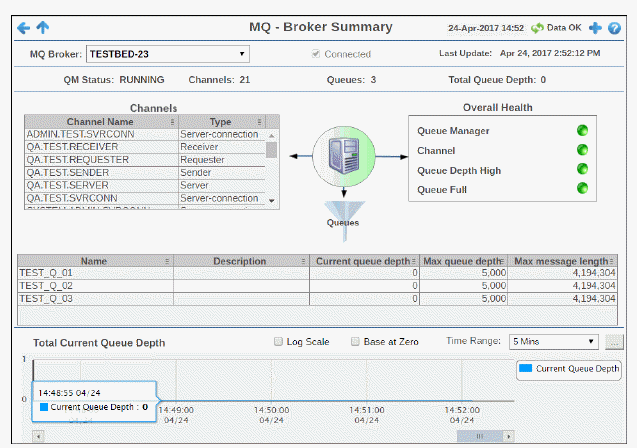
Task: Click the Current Queue Depth legend swatch
Action: coord(526,369)
